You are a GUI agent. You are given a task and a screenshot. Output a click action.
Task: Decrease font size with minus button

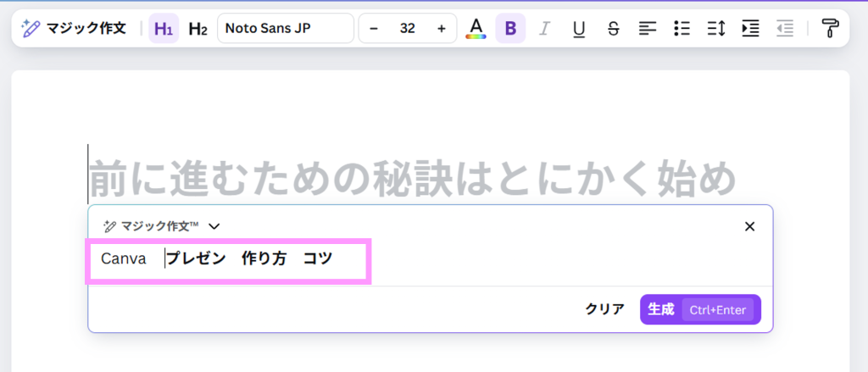click(x=374, y=29)
